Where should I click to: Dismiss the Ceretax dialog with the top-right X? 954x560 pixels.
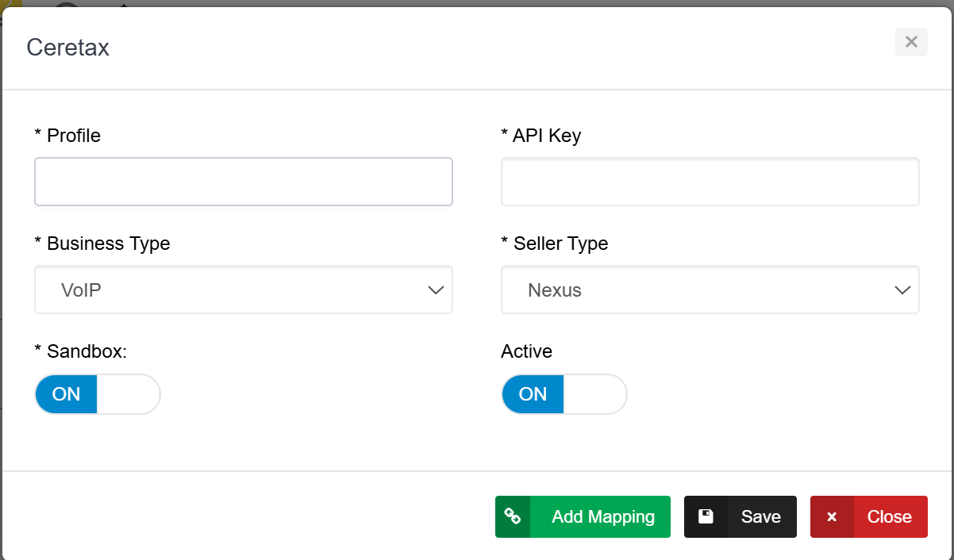click(911, 42)
